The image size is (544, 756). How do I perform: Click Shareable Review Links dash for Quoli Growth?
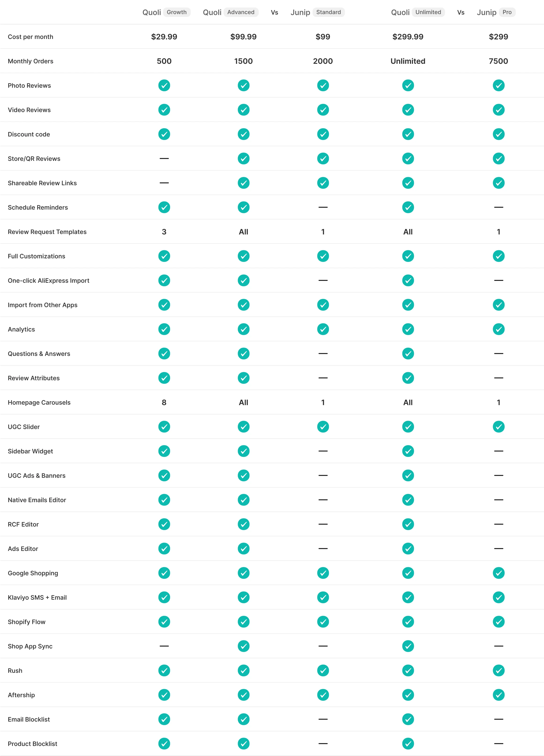(x=164, y=183)
